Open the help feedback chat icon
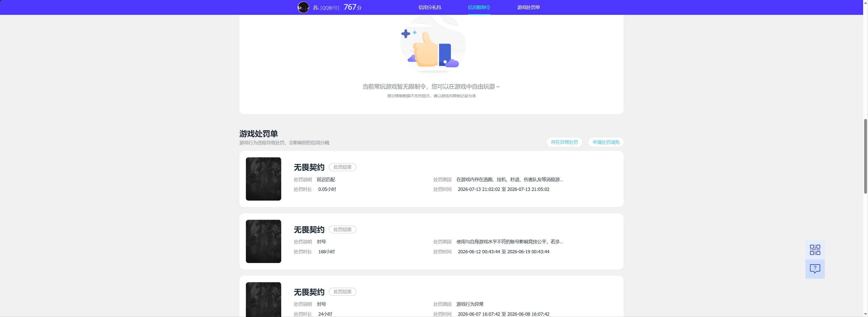The width and height of the screenshot is (868, 317). point(815,269)
